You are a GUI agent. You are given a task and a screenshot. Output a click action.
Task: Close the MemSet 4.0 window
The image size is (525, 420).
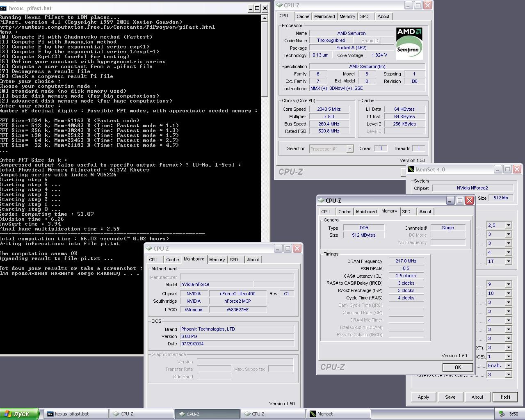[x=517, y=169]
